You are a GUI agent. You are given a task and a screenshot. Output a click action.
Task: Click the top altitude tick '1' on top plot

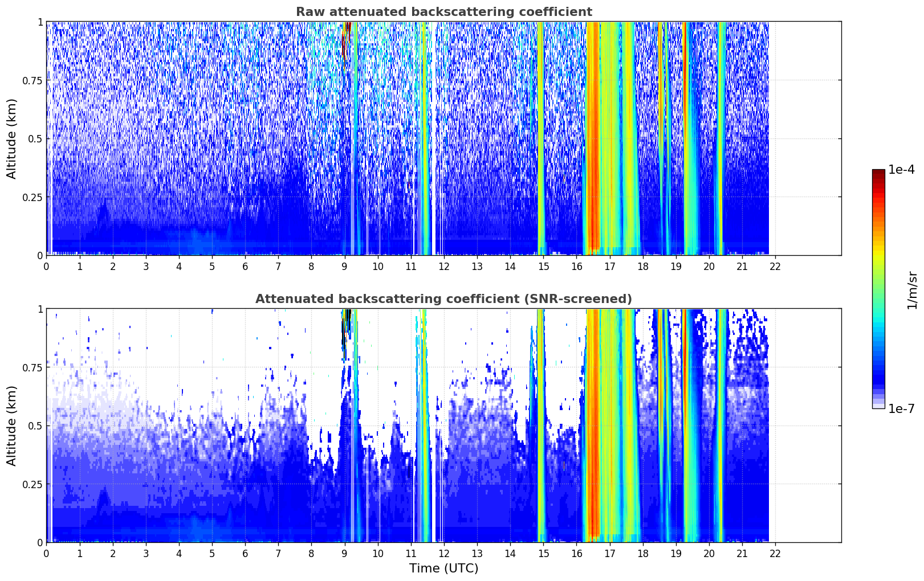tap(40, 22)
